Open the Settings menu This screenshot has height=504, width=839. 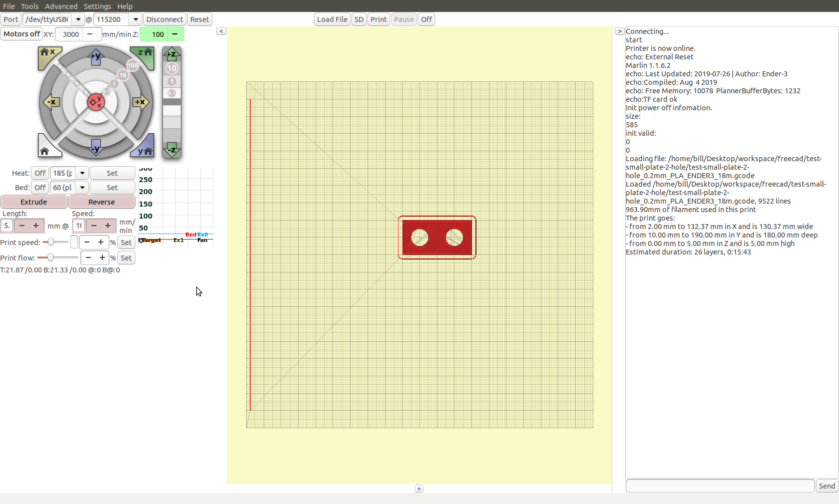97,6
